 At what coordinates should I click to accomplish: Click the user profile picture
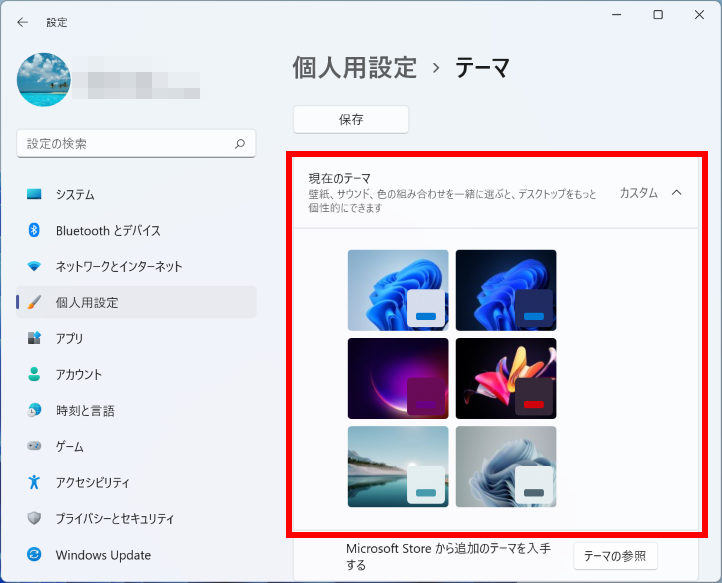tap(44, 80)
